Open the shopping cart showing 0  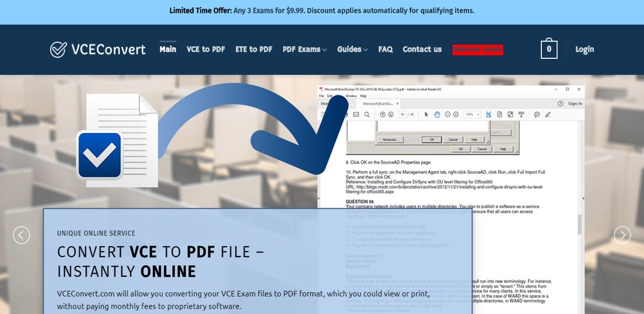pyautogui.click(x=549, y=49)
